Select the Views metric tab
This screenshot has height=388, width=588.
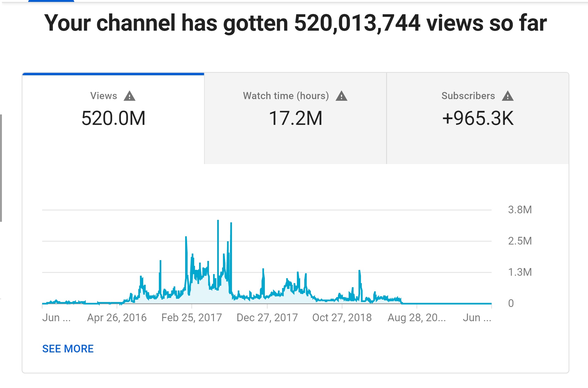(x=113, y=118)
